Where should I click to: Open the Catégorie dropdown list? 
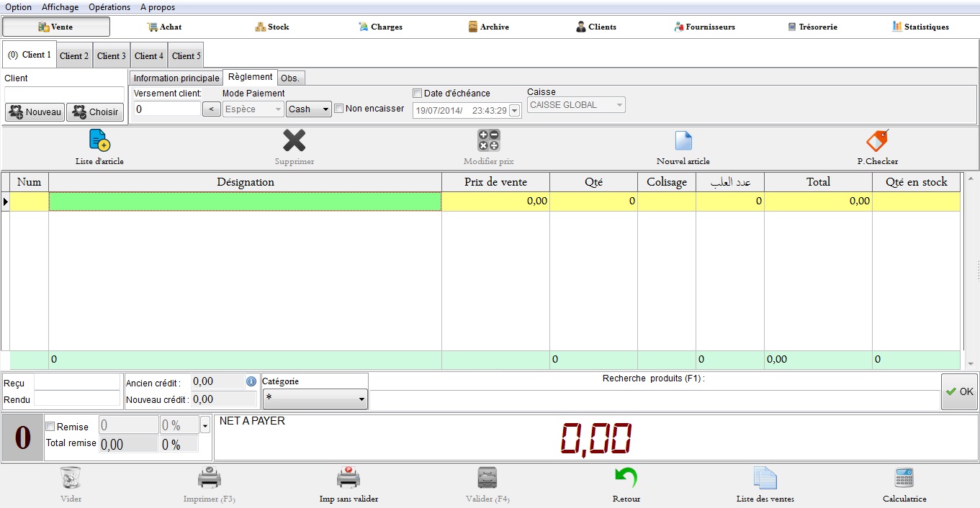coord(361,398)
